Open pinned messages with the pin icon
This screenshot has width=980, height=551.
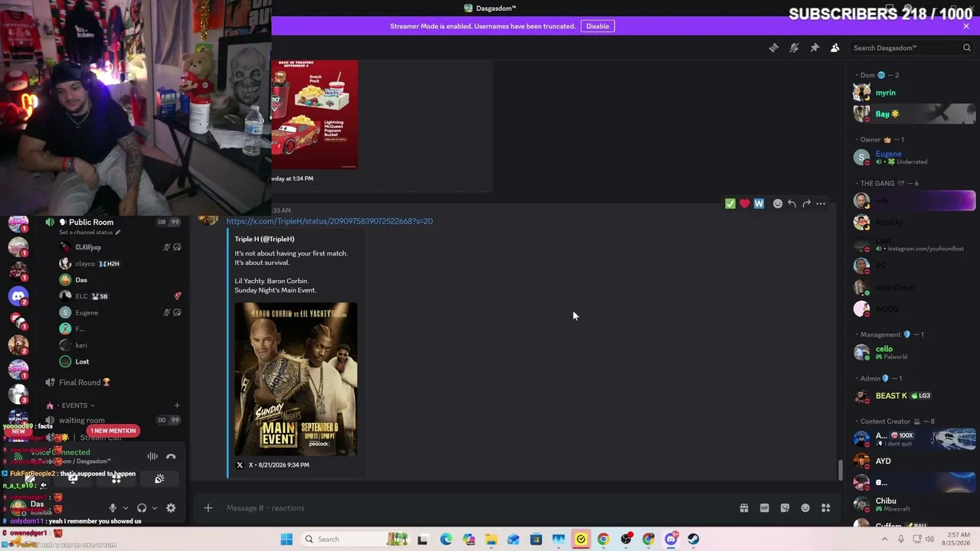pos(815,48)
